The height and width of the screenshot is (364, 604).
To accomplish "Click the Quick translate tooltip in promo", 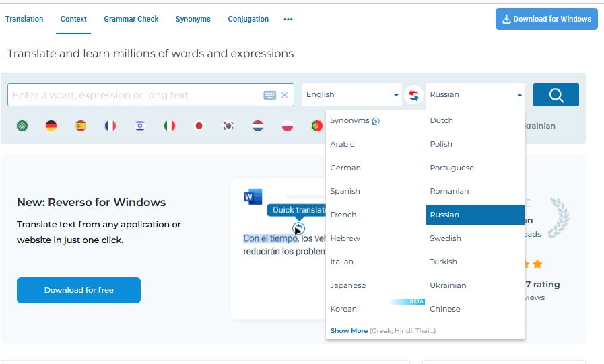I will point(296,210).
